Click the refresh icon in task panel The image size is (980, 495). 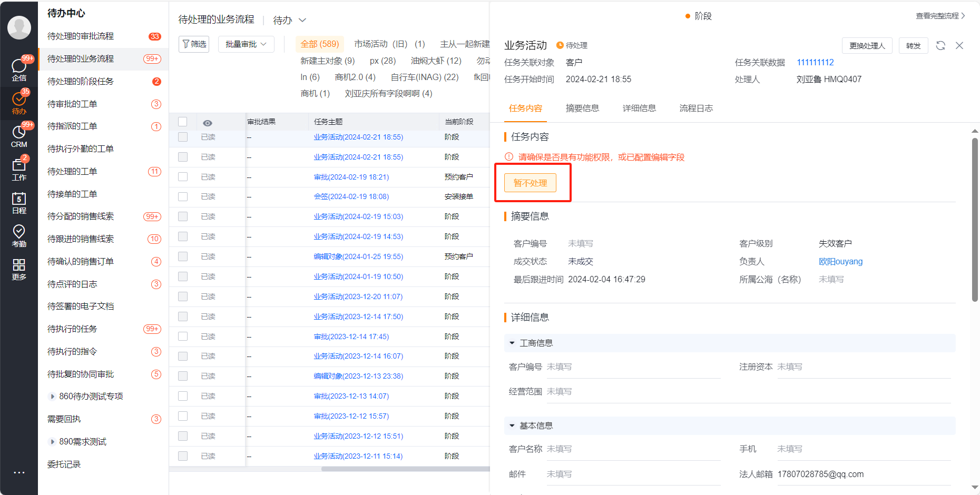coord(940,45)
